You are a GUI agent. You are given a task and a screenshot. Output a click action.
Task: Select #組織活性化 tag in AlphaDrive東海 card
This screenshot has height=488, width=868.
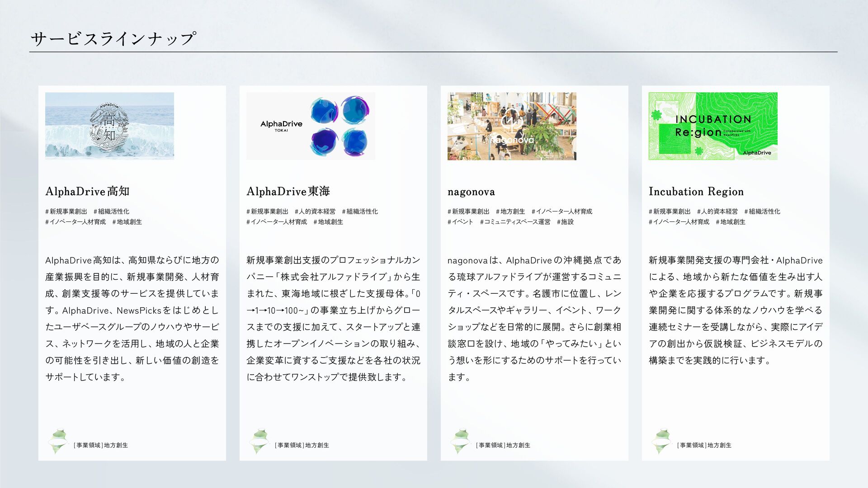(x=360, y=211)
